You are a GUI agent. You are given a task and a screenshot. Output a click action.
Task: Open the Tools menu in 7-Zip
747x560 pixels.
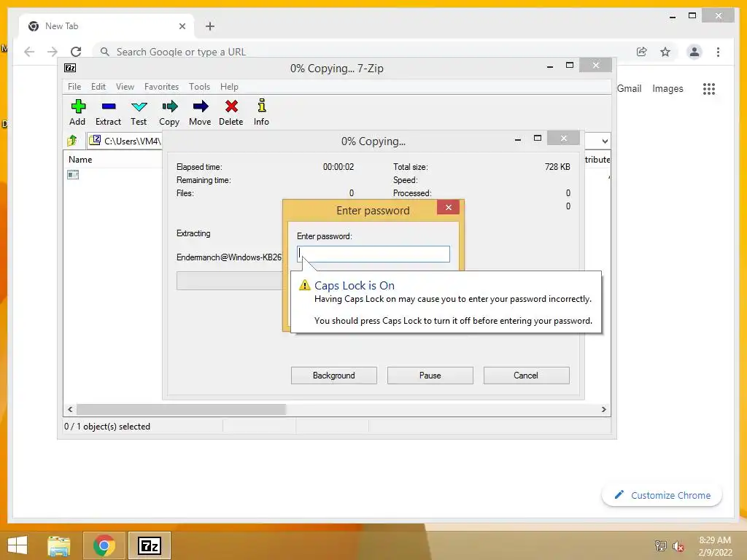click(199, 87)
